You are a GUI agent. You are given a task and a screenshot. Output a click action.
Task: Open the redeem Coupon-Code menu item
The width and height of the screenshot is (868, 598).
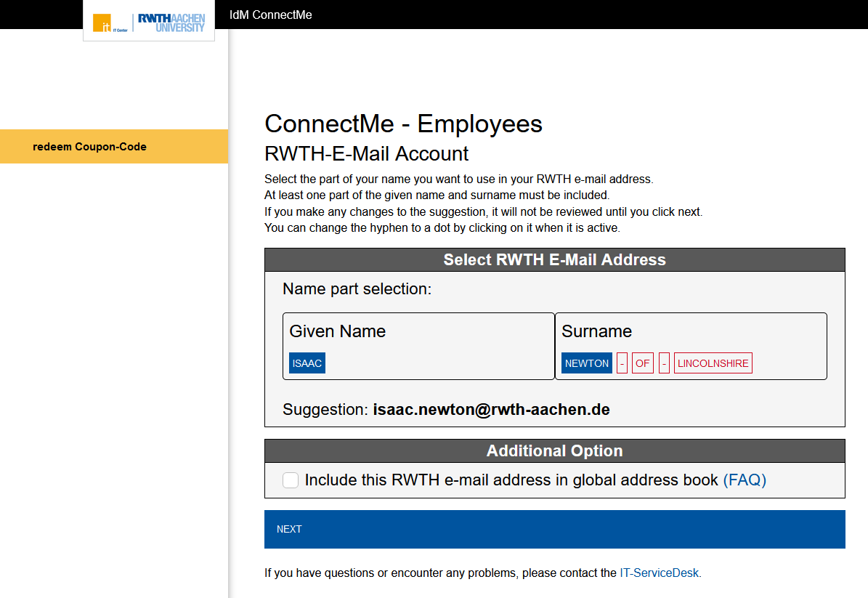tap(89, 147)
